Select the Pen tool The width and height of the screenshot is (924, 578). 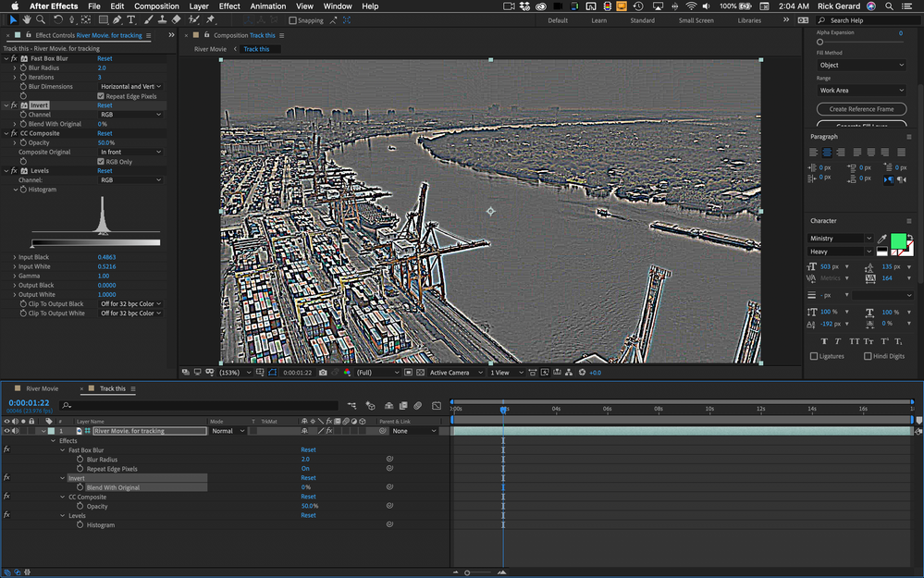(117, 20)
